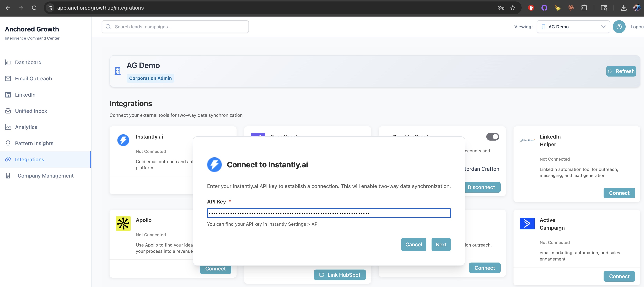The width and height of the screenshot is (644, 287).
Task: Open browser downloads
Action: [623, 8]
